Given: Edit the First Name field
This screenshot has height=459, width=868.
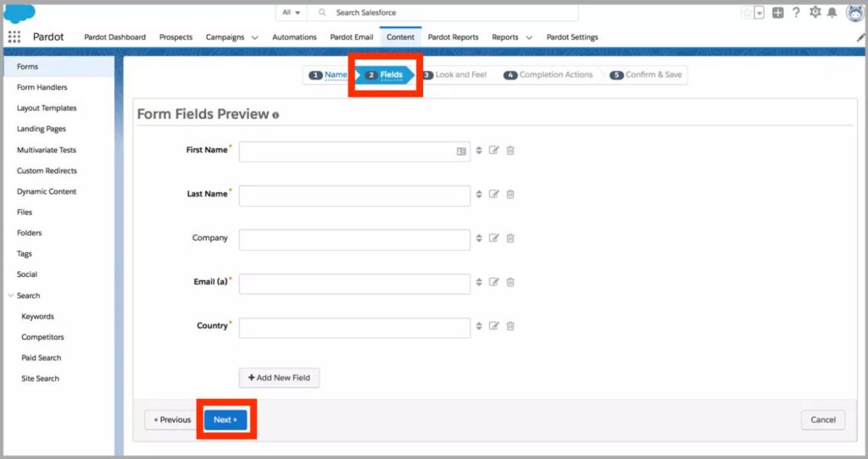Looking at the screenshot, I should [494, 150].
